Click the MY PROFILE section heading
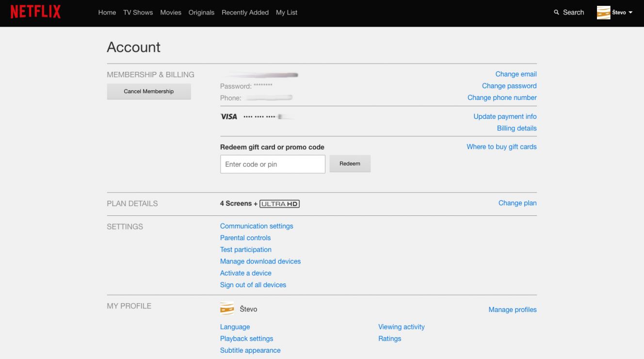 pyautogui.click(x=129, y=306)
